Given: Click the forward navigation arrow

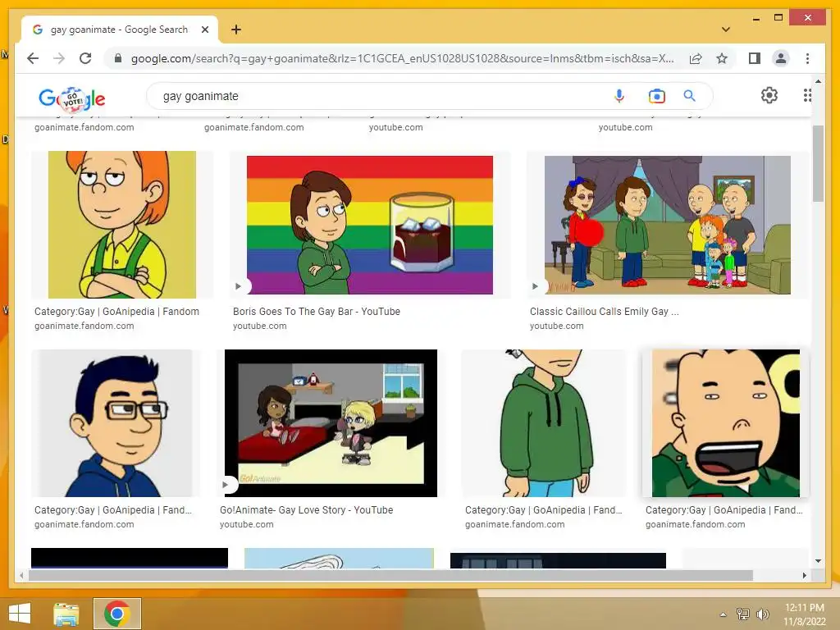Looking at the screenshot, I should (x=59, y=58).
